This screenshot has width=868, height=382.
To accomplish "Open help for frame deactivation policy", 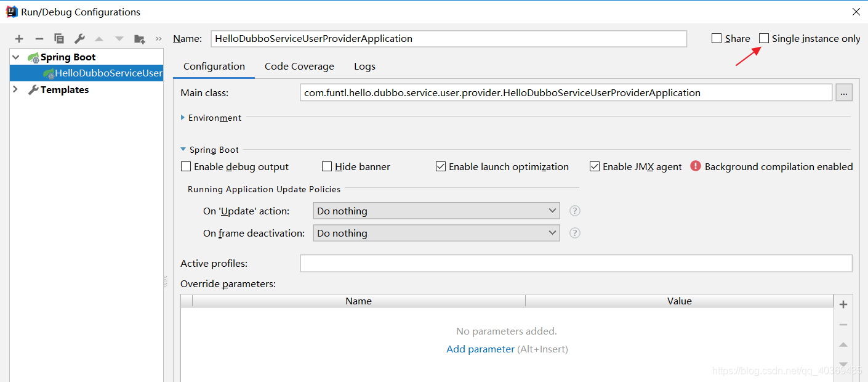I will [575, 233].
